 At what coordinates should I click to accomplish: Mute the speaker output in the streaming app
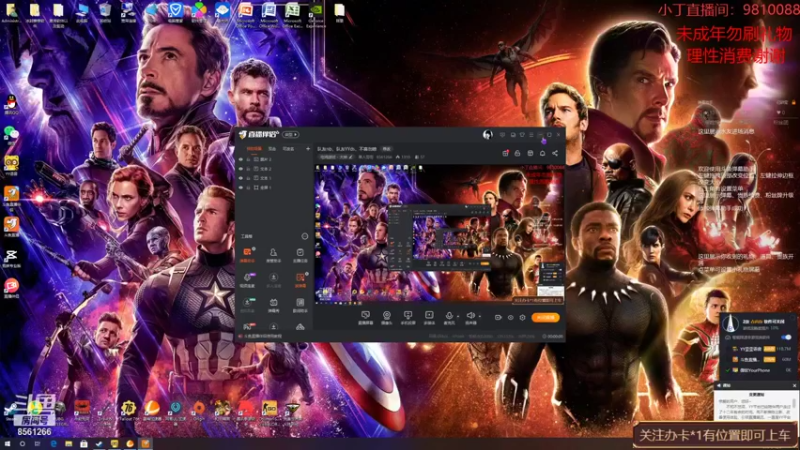470,317
